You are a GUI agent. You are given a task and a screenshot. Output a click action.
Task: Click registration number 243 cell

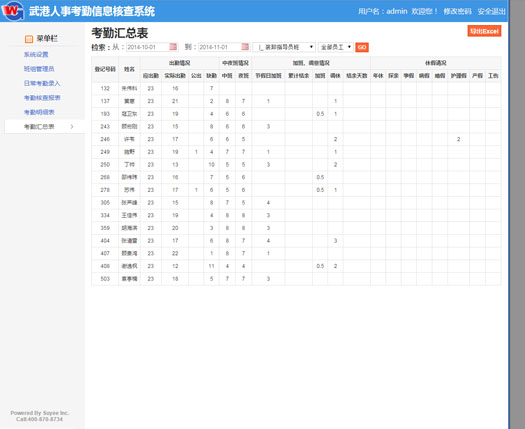point(105,127)
